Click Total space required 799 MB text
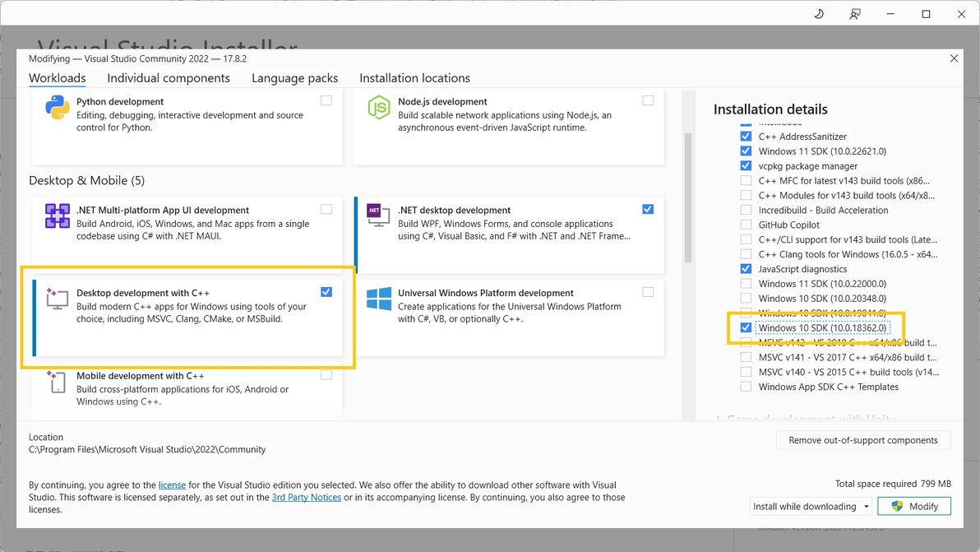 click(x=893, y=484)
